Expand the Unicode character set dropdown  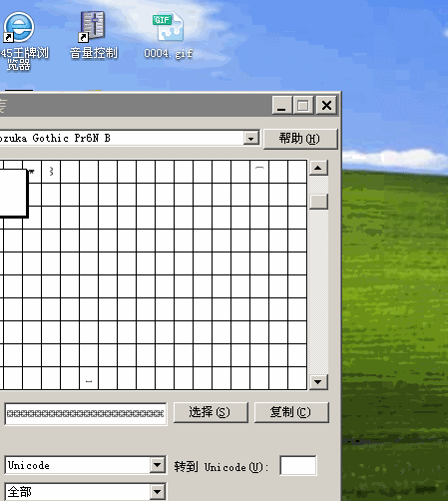coord(158,465)
